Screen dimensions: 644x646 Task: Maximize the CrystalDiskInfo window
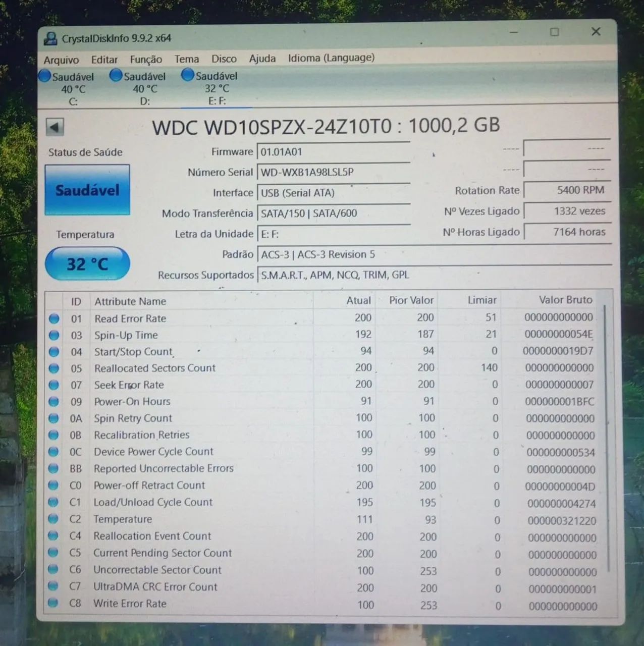(x=554, y=32)
